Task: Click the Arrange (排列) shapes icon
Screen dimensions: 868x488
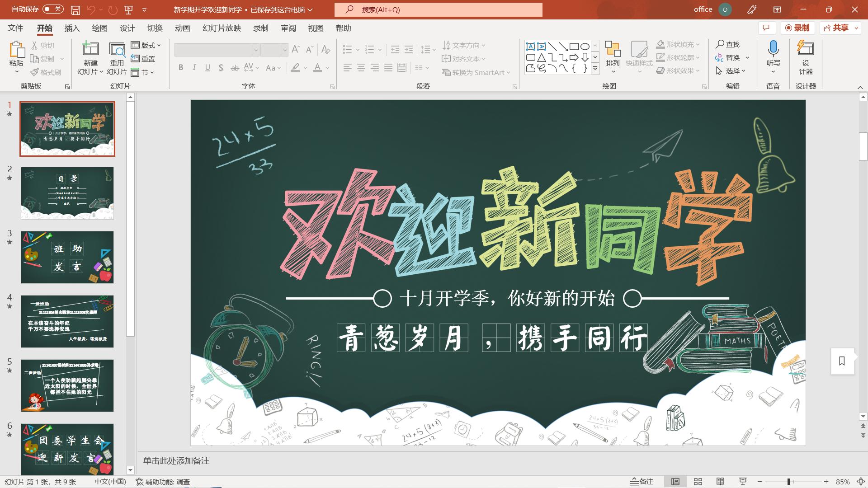Action: tap(613, 49)
